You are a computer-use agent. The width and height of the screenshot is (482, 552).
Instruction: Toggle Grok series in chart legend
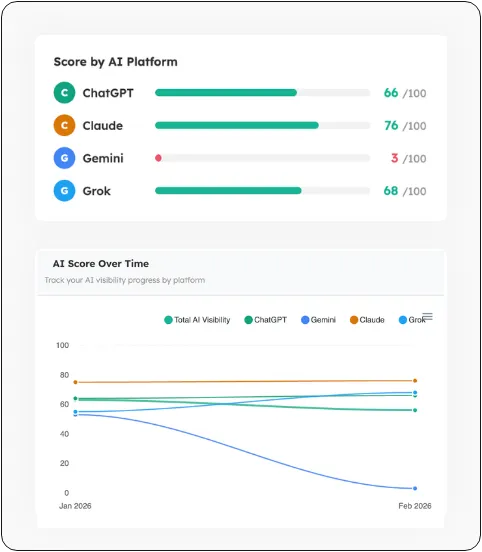point(412,320)
